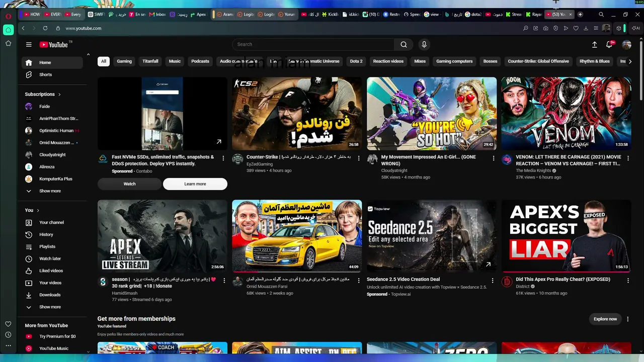The image size is (644, 362).
Task: Open the YouTube guide hamburger menu
Action: click(29, 44)
